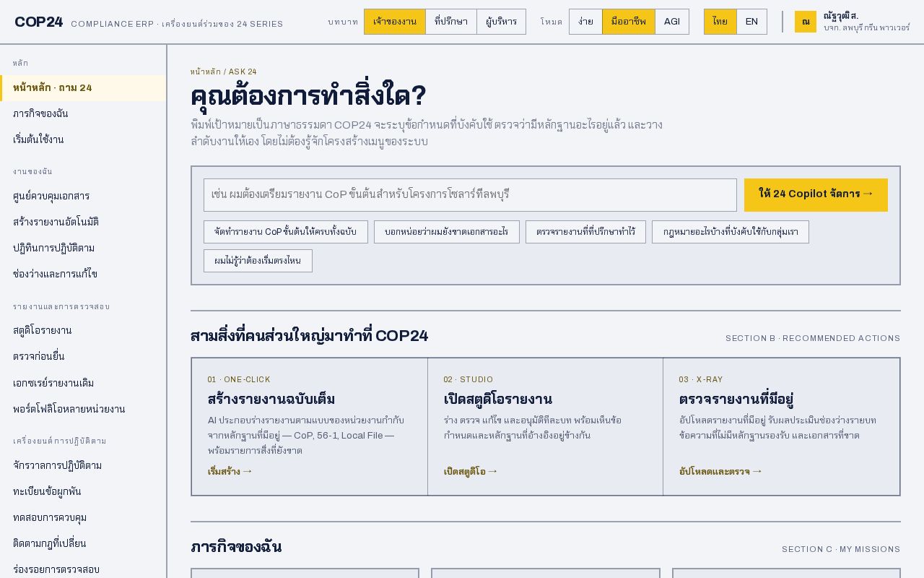This screenshot has width=924, height=578.
Task: Click the COP24 logo
Action: [38, 22]
